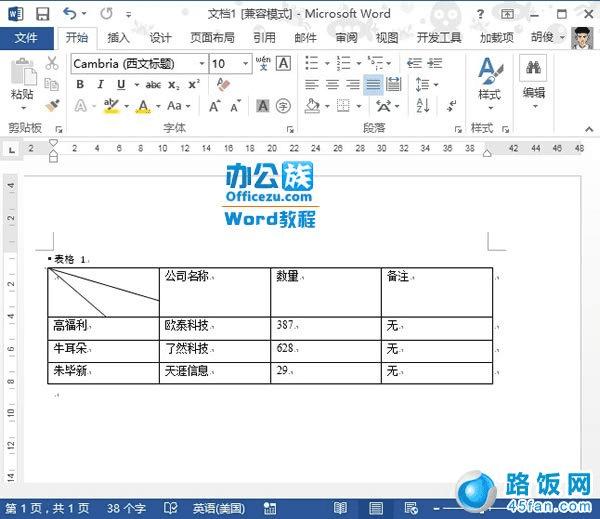Collapse the ribbon with the arrow
The width and height of the screenshot is (600, 519).
coord(589,129)
